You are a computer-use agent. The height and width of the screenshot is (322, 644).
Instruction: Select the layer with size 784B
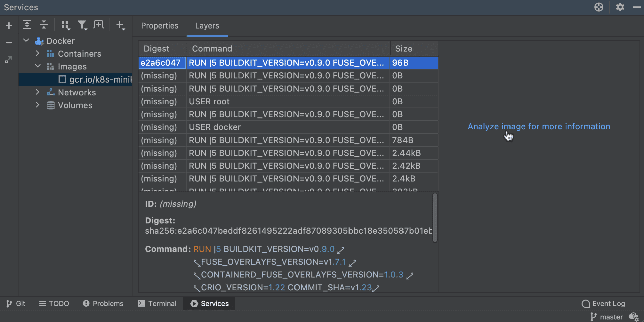(288, 140)
